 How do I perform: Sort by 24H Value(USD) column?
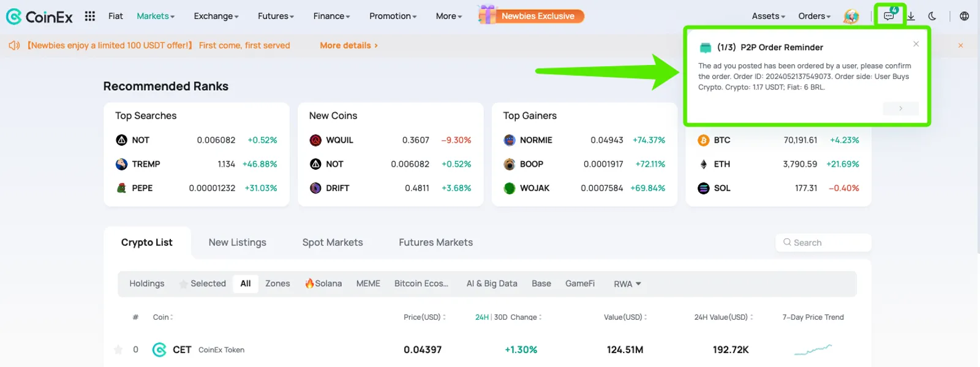723,317
